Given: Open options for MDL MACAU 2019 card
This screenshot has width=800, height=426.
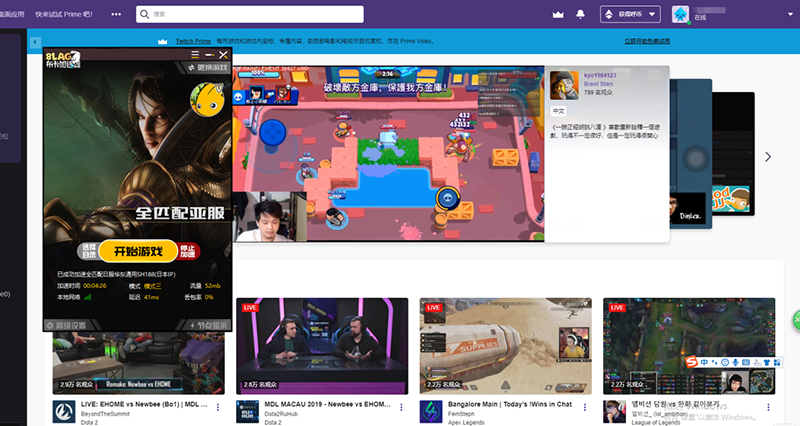Looking at the screenshot, I should (402, 407).
